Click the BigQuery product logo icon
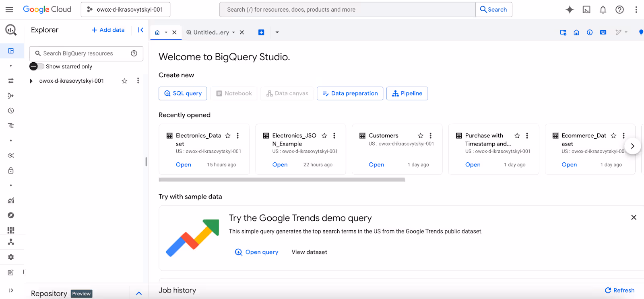 pos(11,30)
